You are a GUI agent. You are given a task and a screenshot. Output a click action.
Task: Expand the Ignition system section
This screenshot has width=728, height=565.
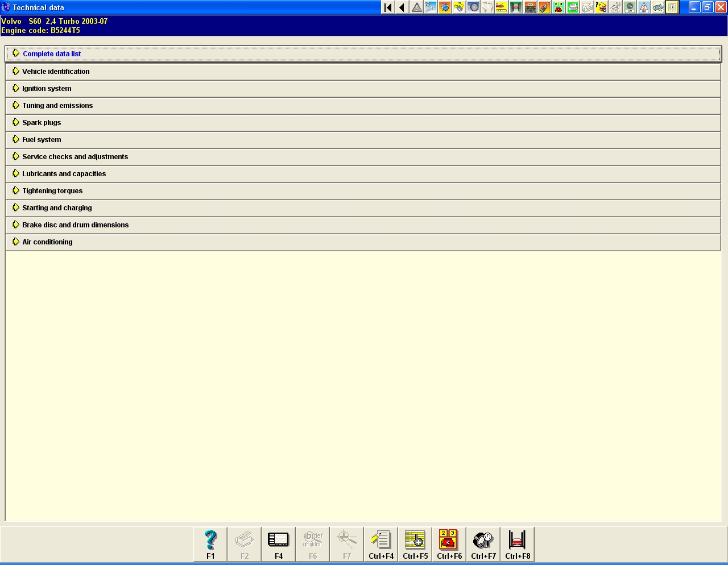(x=363, y=89)
